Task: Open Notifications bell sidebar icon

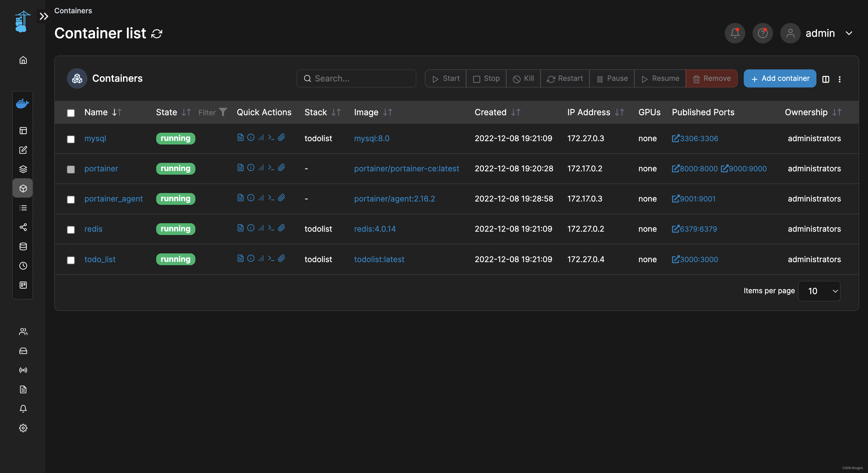Action: coord(23,409)
